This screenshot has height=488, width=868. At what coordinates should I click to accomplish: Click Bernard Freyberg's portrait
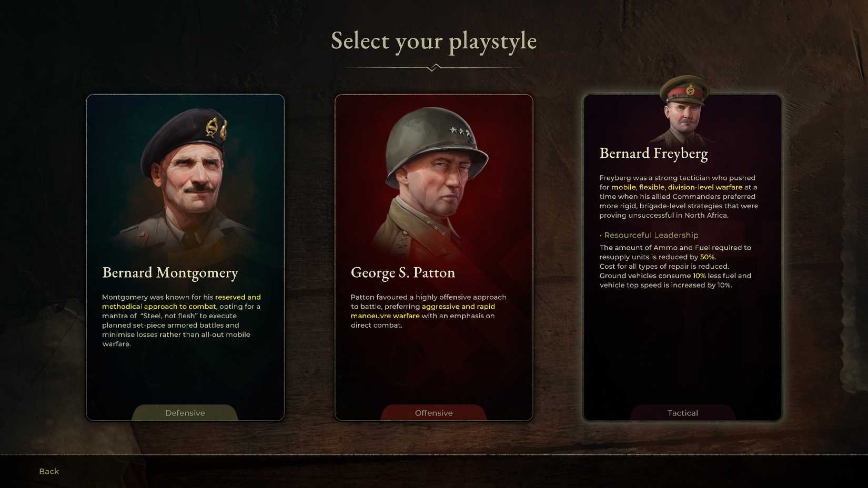[x=683, y=110]
